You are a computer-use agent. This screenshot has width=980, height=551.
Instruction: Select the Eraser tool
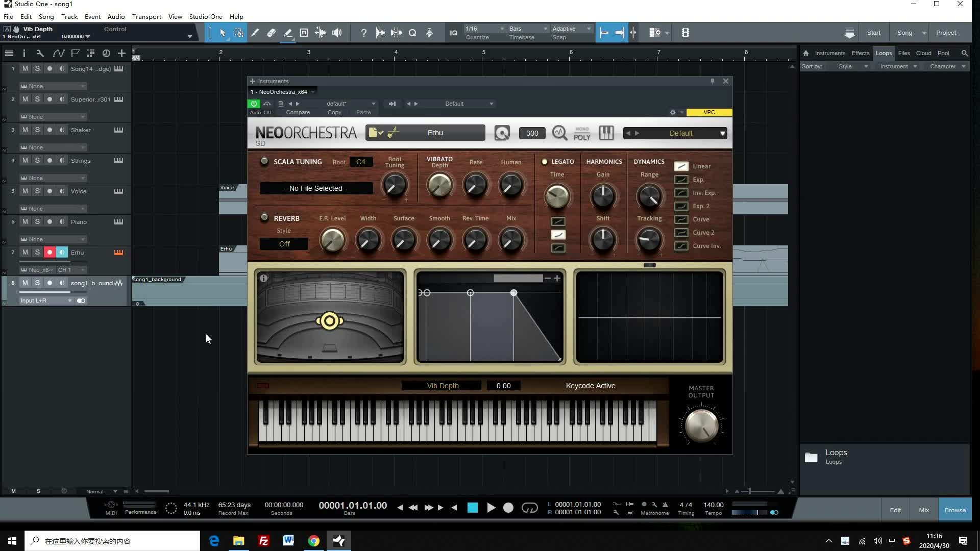point(271,33)
